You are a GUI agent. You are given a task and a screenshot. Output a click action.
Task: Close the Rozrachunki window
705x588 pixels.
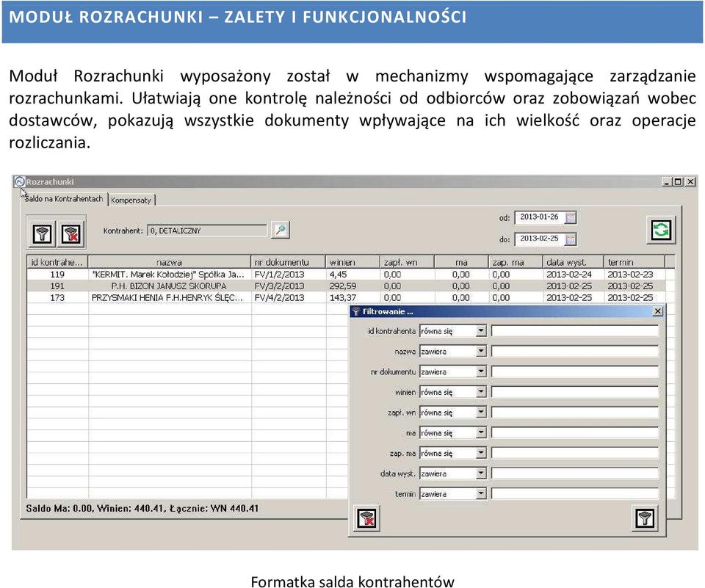coord(690,181)
